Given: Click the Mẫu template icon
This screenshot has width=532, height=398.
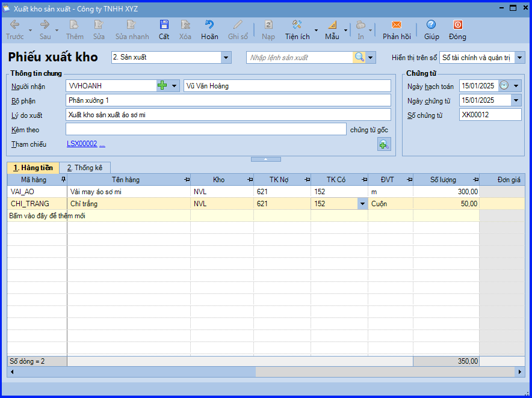Looking at the screenshot, I should point(332,25).
